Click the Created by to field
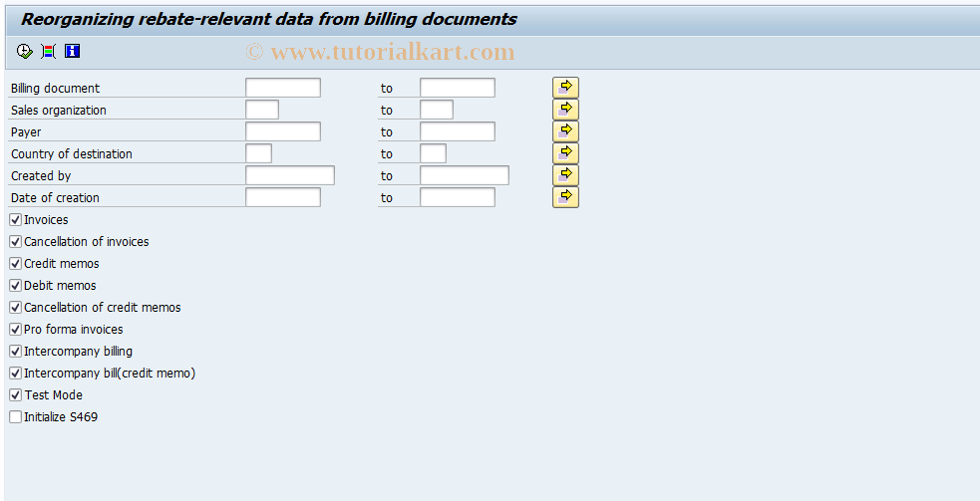This screenshot has height=501, width=980. (x=465, y=175)
